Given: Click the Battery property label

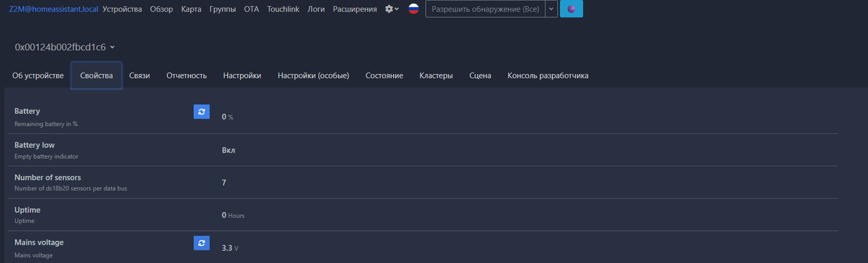Looking at the screenshot, I should (x=27, y=111).
